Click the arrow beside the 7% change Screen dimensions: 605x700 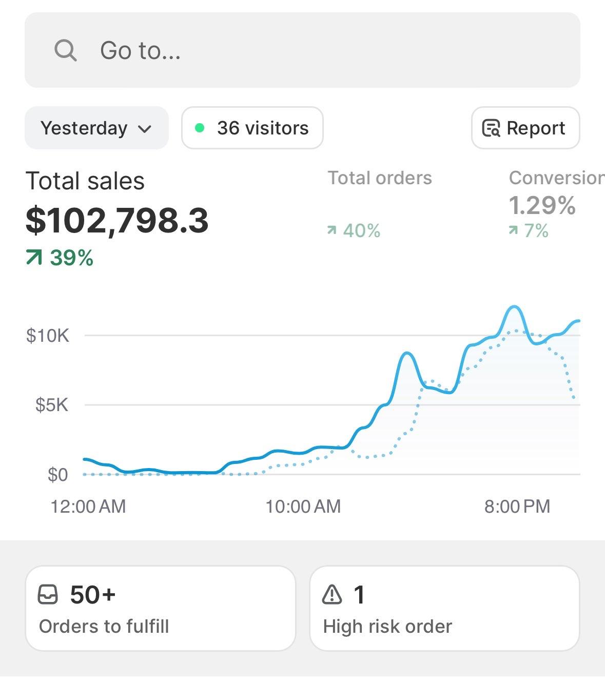513,231
